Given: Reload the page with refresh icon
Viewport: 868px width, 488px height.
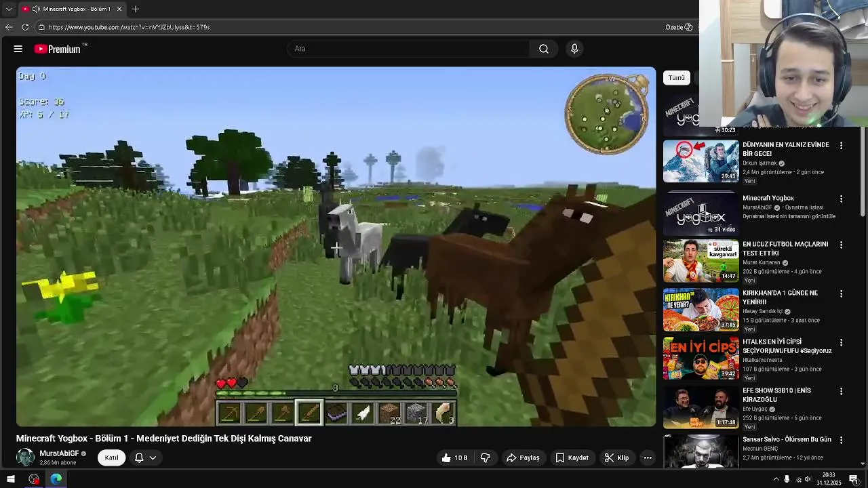Looking at the screenshot, I should (x=25, y=27).
